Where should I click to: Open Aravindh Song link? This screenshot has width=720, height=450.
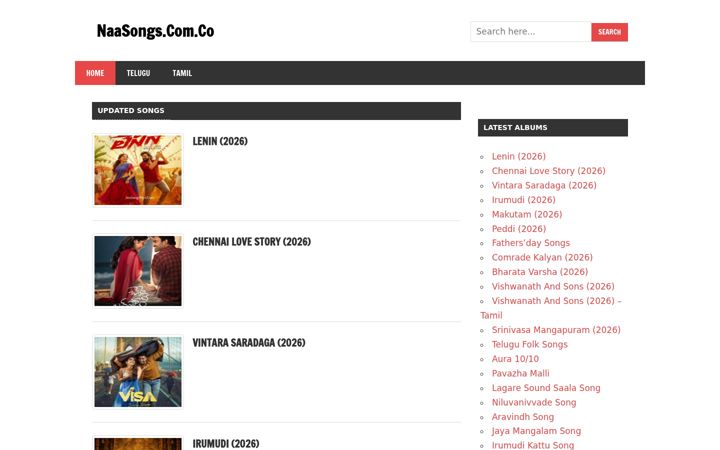pyautogui.click(x=523, y=417)
